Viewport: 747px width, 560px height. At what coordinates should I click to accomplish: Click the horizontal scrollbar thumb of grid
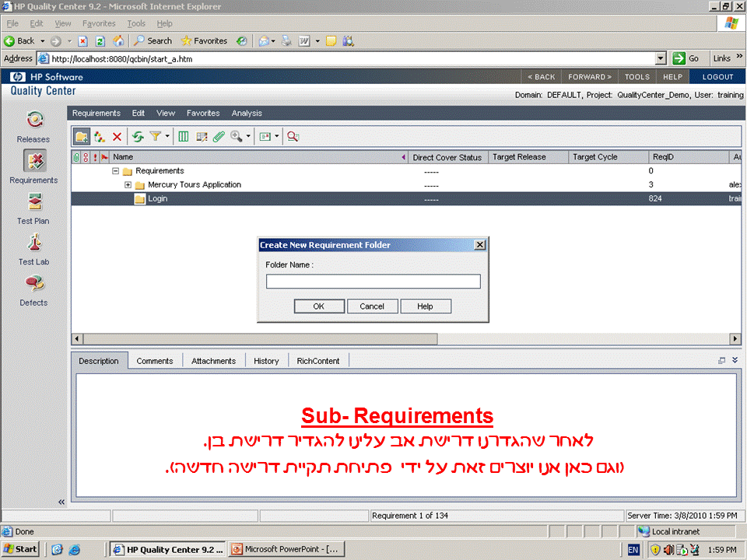coord(260,339)
